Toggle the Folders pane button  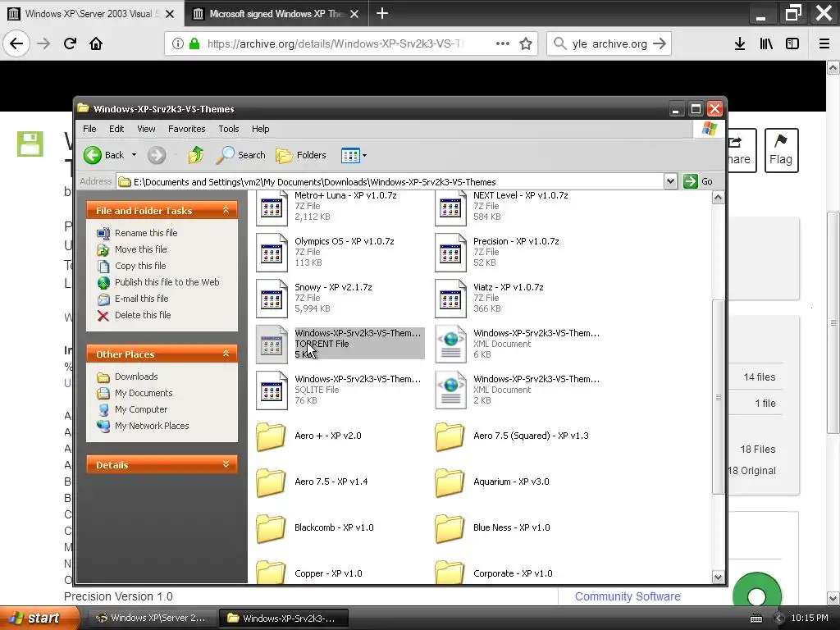coord(300,155)
